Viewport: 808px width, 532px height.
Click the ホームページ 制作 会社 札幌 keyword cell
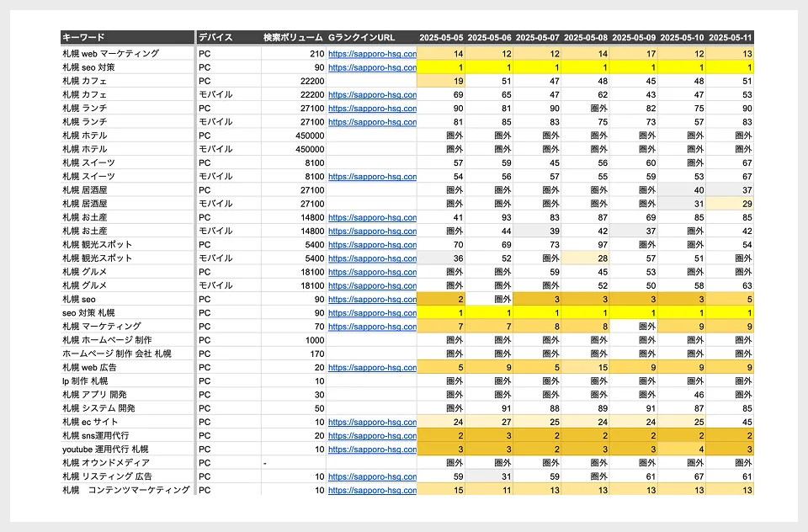pyautogui.click(x=117, y=354)
